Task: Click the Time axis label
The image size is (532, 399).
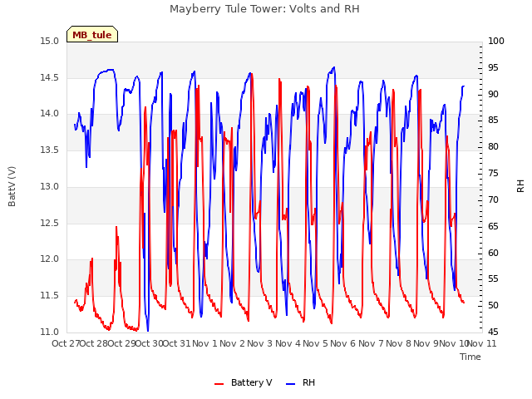Action: (x=470, y=357)
